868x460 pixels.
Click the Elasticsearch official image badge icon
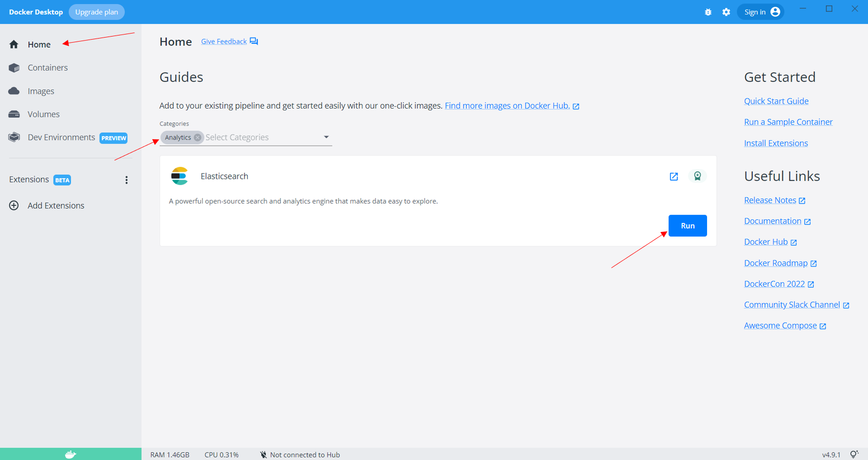tap(697, 176)
